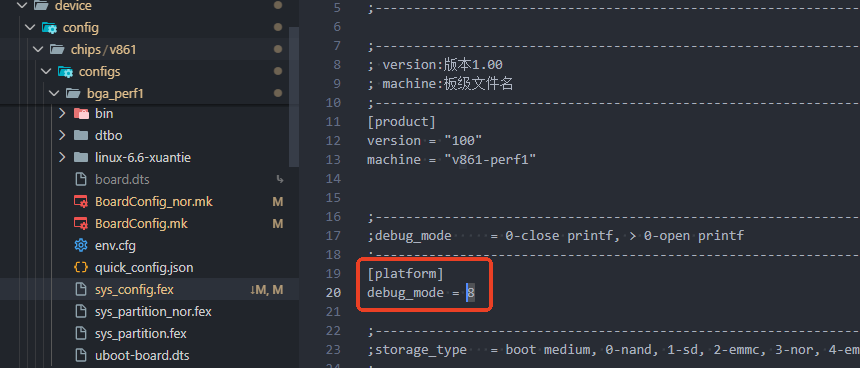Click the configs folder gear icon
Viewport: 860px width, 368px height.
(x=65, y=72)
